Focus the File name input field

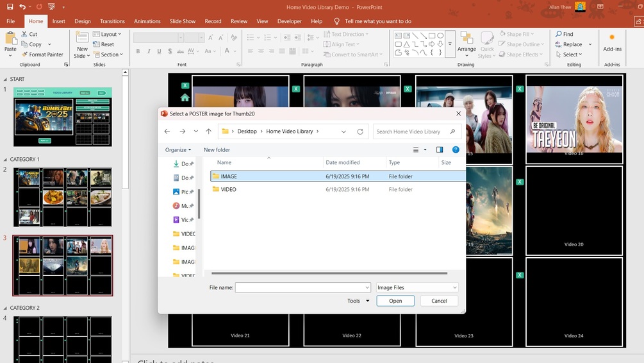coord(302,287)
